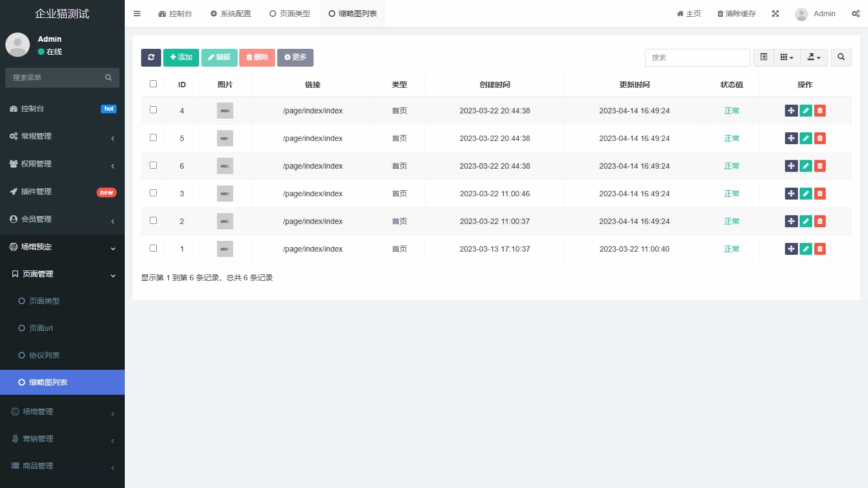Switch to the 系统配置 tab
This screenshot has width=868, height=488.
click(x=231, y=14)
